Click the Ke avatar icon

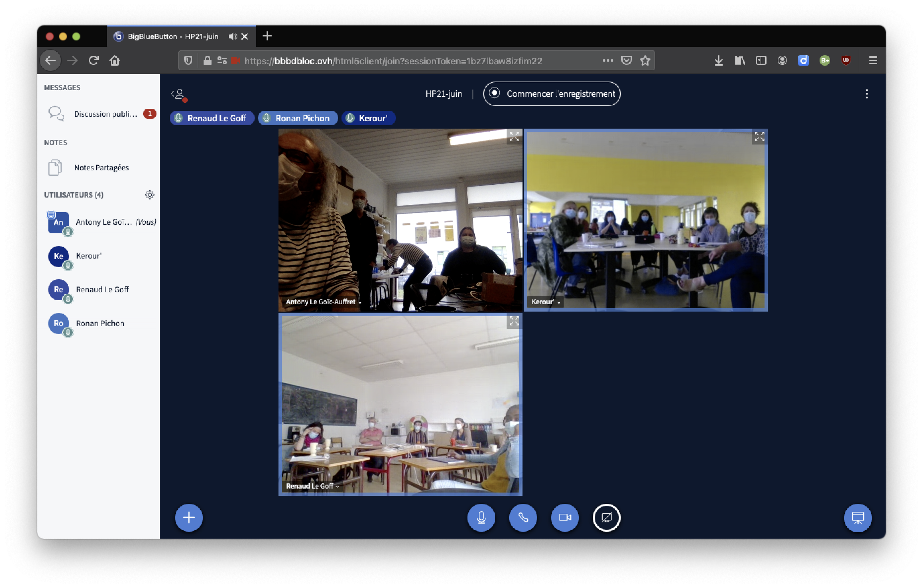pyautogui.click(x=59, y=256)
